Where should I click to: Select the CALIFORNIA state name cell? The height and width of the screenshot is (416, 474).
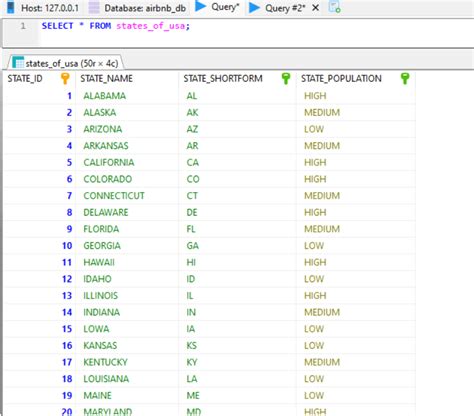click(109, 162)
